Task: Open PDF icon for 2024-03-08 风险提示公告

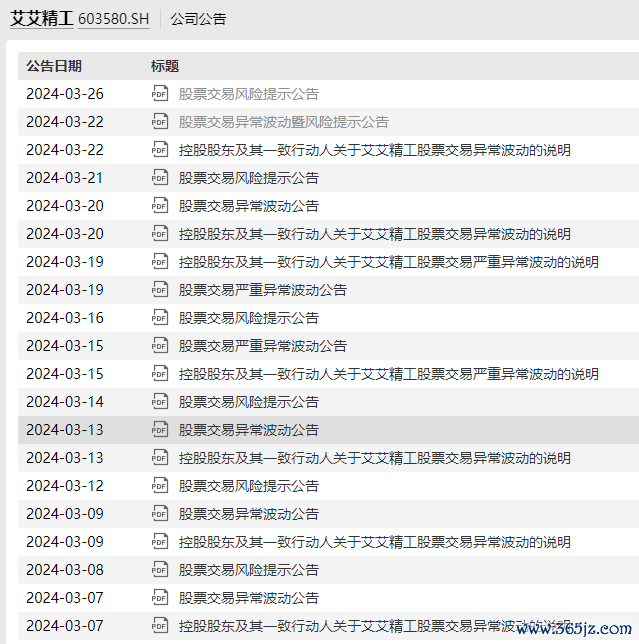Action: pyautogui.click(x=160, y=569)
